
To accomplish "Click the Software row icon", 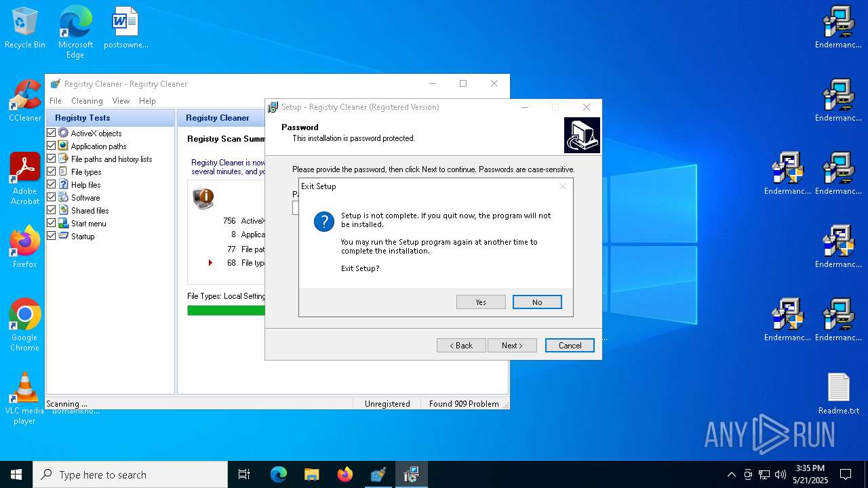I will point(63,197).
